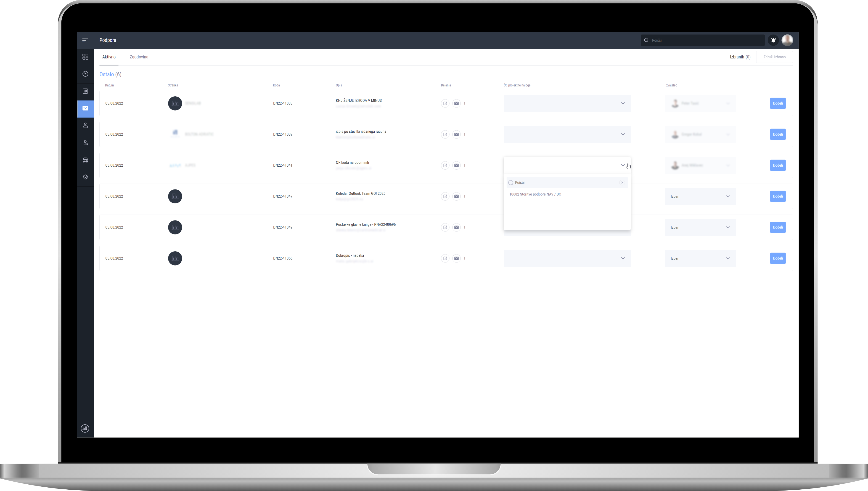Switch to the Zgodovina tab
Screen dimensions: 868x491
139,57
